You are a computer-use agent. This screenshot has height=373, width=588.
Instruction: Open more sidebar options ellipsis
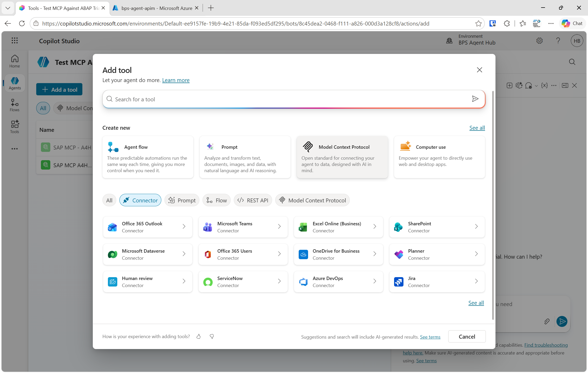click(x=15, y=149)
